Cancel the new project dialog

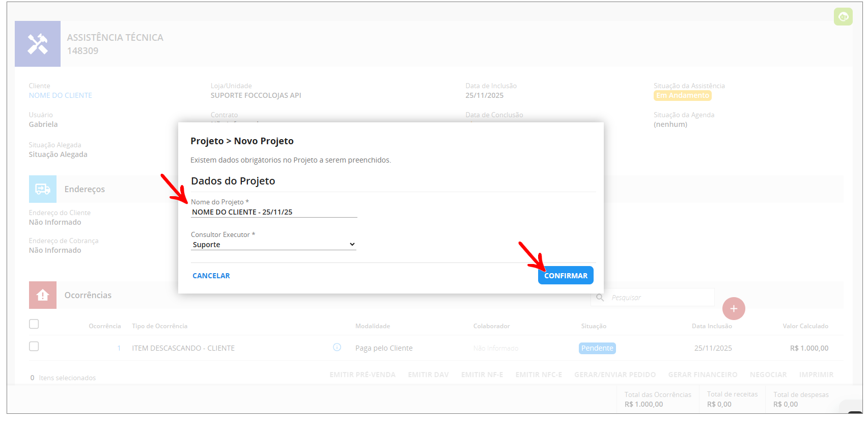click(211, 276)
